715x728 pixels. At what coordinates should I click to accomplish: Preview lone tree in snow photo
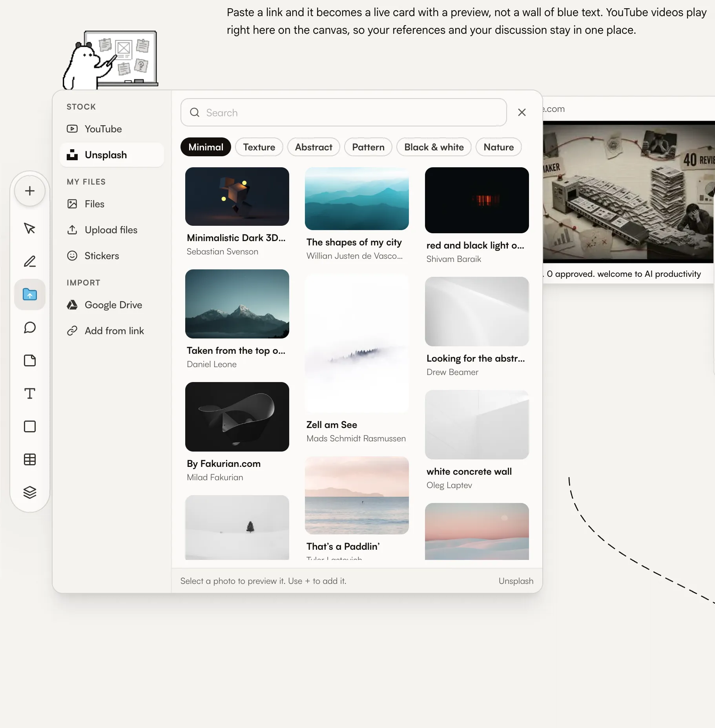coord(237,527)
